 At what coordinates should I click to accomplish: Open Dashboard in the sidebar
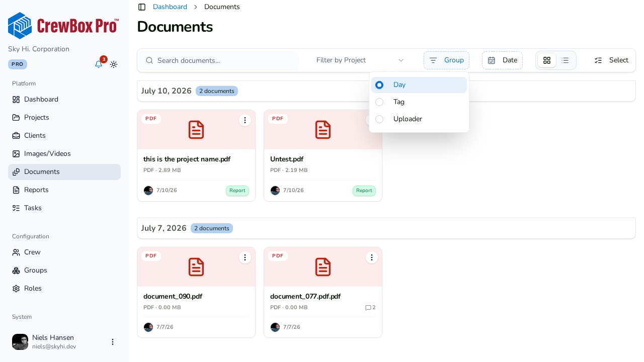point(64,100)
